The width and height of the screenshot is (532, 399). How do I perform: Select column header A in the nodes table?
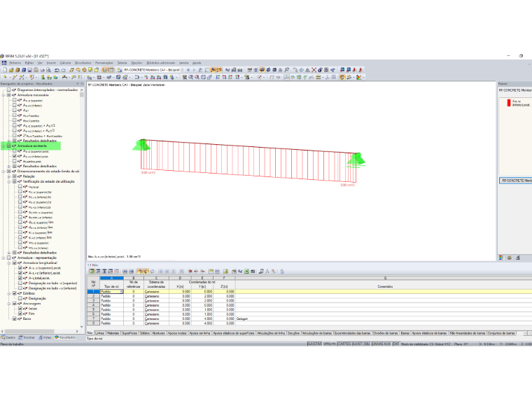click(x=111, y=278)
